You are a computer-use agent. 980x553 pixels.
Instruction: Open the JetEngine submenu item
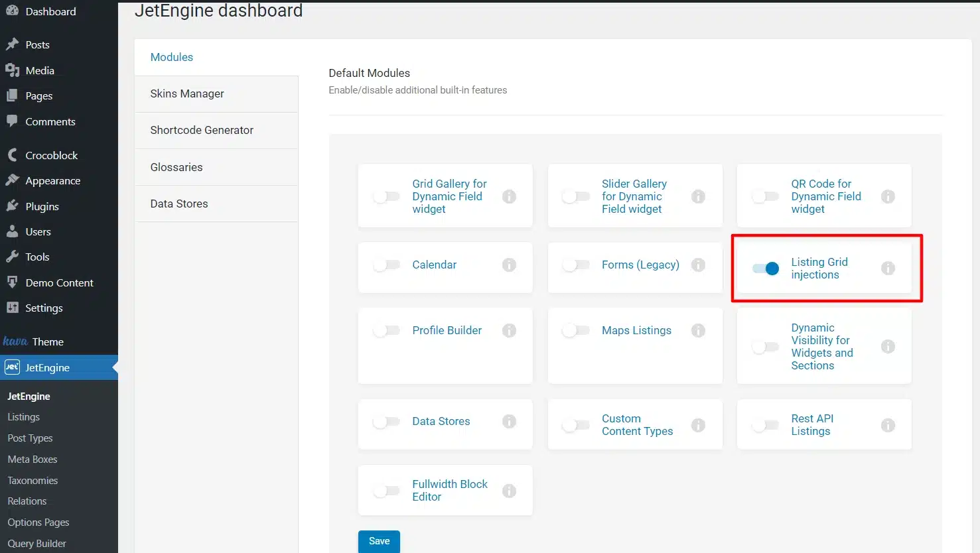[x=29, y=396]
